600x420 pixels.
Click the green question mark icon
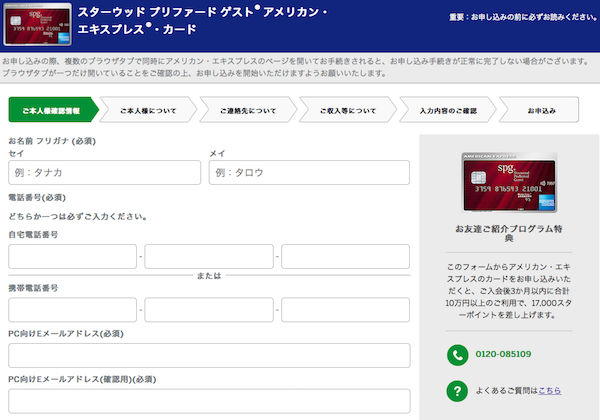457,391
